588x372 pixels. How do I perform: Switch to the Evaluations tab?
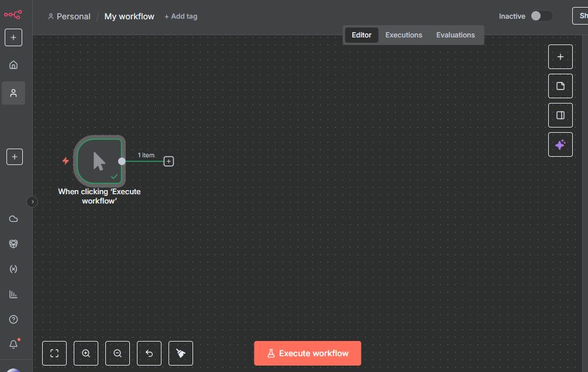[x=455, y=35]
